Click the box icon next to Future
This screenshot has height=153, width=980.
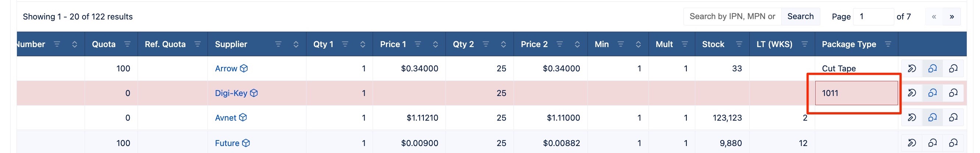(246, 143)
